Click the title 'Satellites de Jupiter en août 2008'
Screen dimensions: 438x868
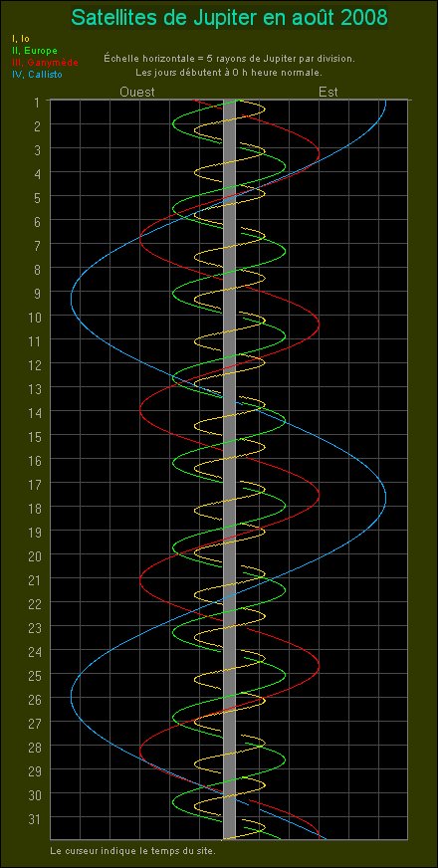tap(229, 18)
